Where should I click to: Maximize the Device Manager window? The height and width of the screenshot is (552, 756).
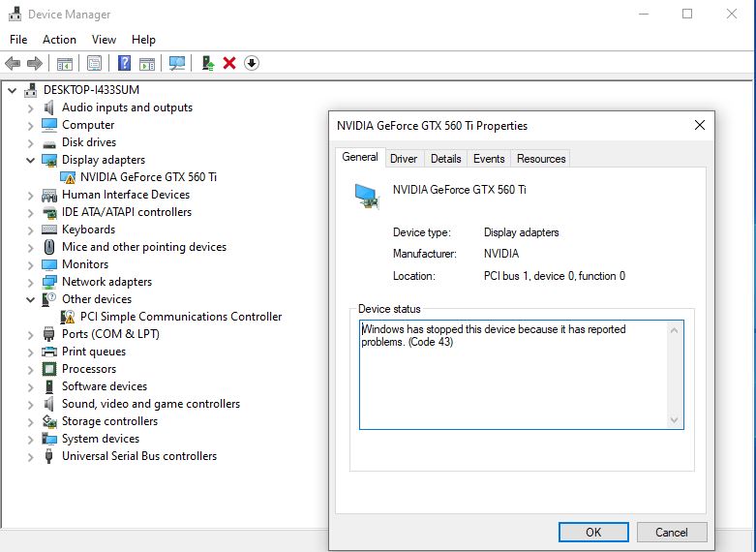(x=687, y=14)
